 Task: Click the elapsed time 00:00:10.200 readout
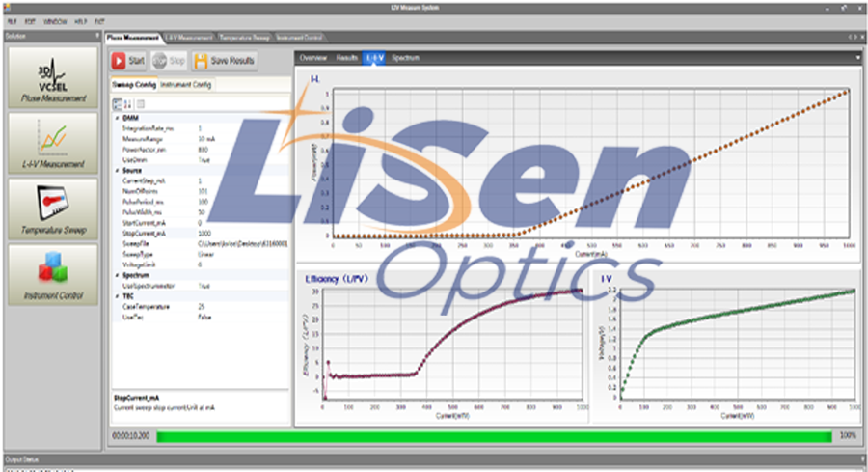click(x=131, y=436)
